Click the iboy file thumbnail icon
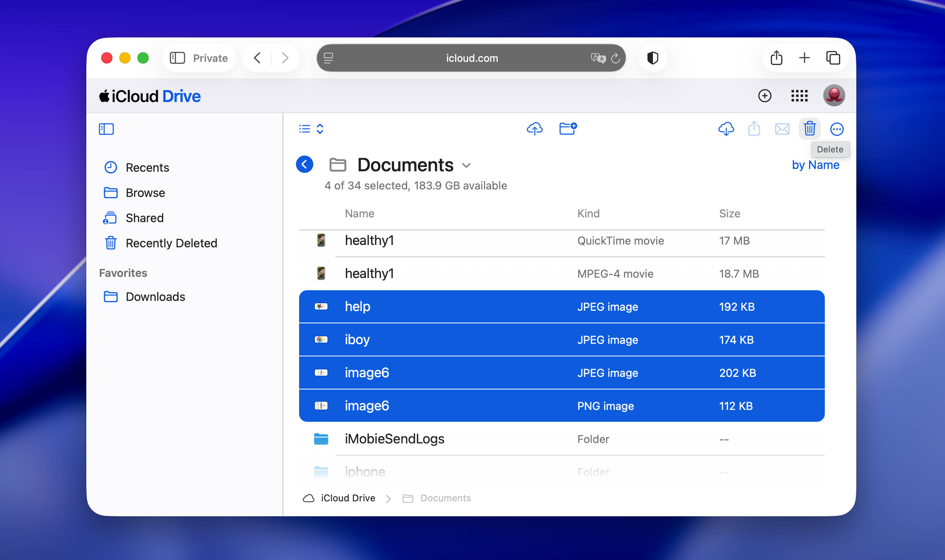 [x=321, y=339]
